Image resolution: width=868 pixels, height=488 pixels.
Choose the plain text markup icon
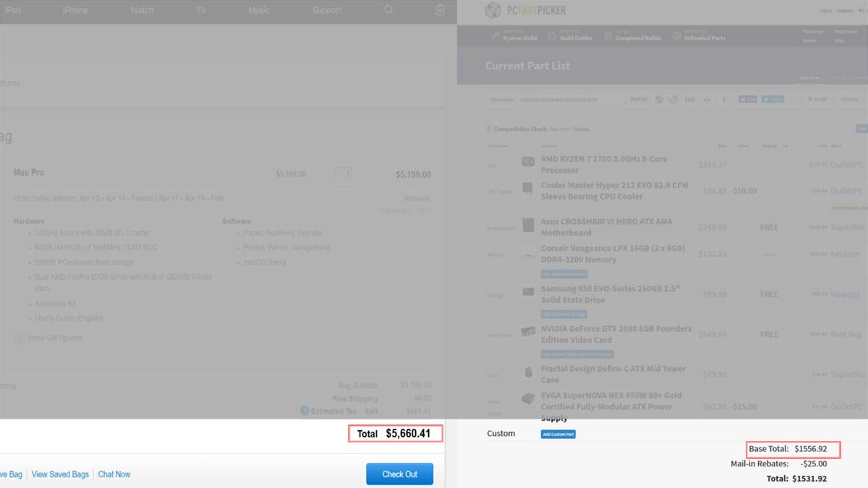[725, 100]
